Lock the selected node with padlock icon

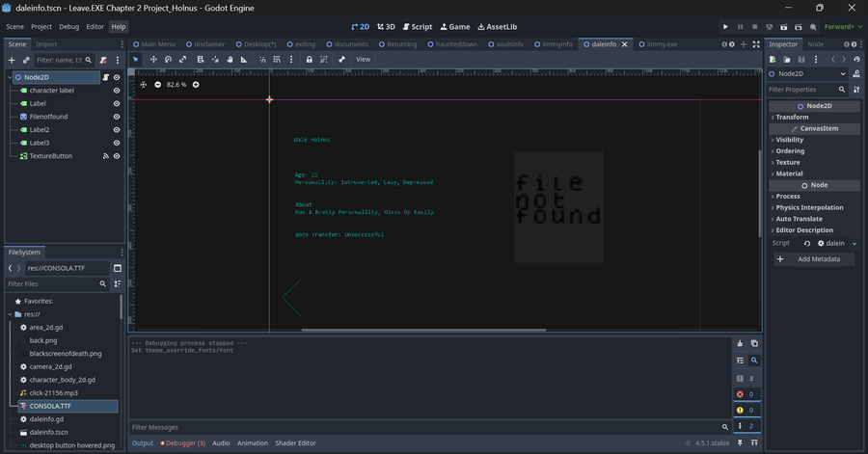(309, 59)
